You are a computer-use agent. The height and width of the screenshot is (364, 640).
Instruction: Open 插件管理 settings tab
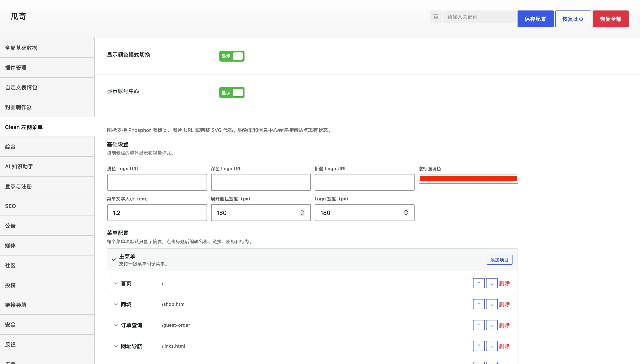click(x=47, y=68)
